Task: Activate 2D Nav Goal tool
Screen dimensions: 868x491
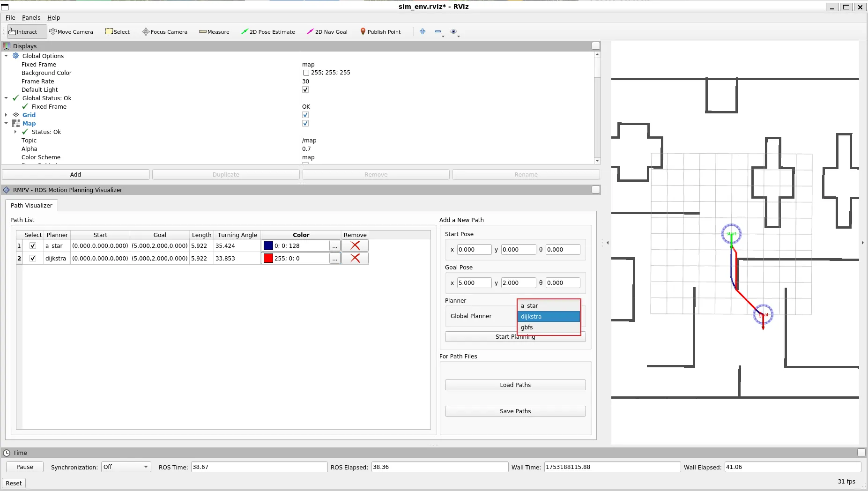Action: 327,32
